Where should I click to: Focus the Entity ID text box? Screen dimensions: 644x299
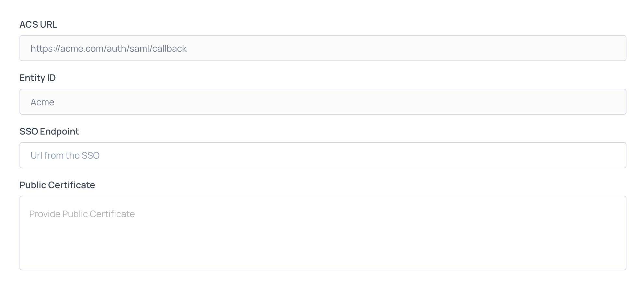pyautogui.click(x=323, y=102)
